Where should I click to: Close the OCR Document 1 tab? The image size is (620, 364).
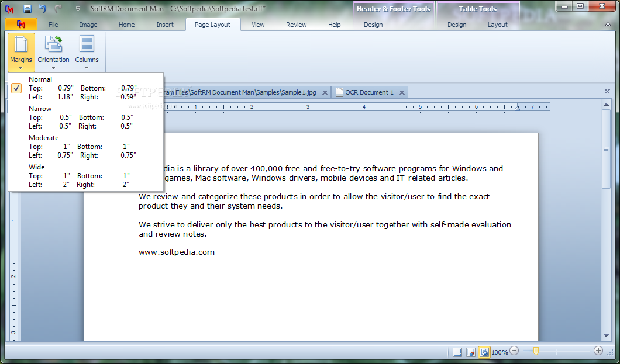pos(402,92)
